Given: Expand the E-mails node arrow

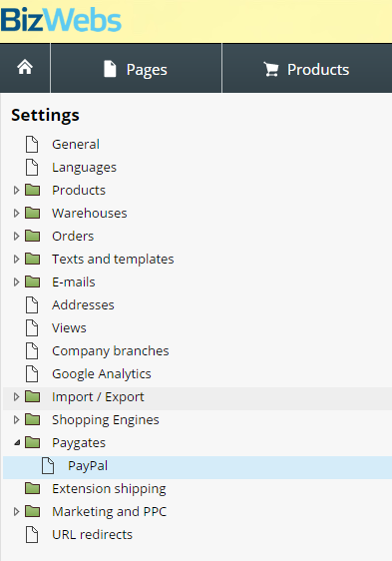Looking at the screenshot, I should coord(16,281).
